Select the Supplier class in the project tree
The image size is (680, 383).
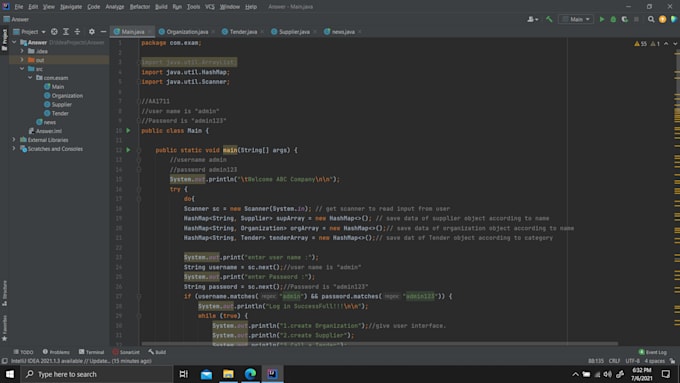[58, 105]
